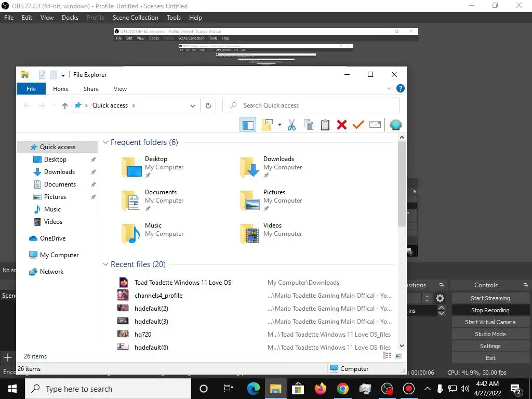Viewport: 532px width, 399px height.
Task: Toggle microphone icon in system tray
Action: (440, 389)
